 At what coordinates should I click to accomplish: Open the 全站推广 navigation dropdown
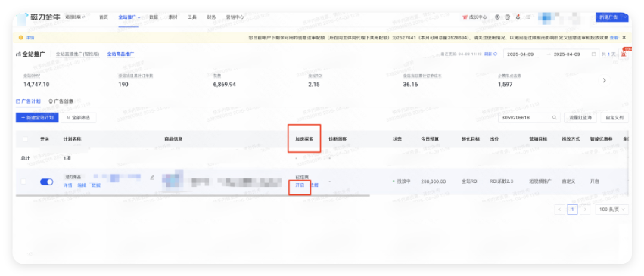tap(129, 17)
